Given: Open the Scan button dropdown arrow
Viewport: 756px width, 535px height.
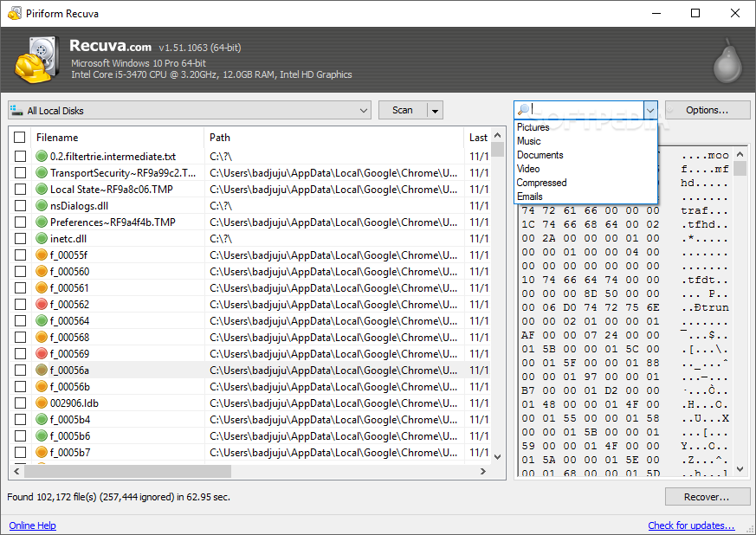Looking at the screenshot, I should pos(435,110).
